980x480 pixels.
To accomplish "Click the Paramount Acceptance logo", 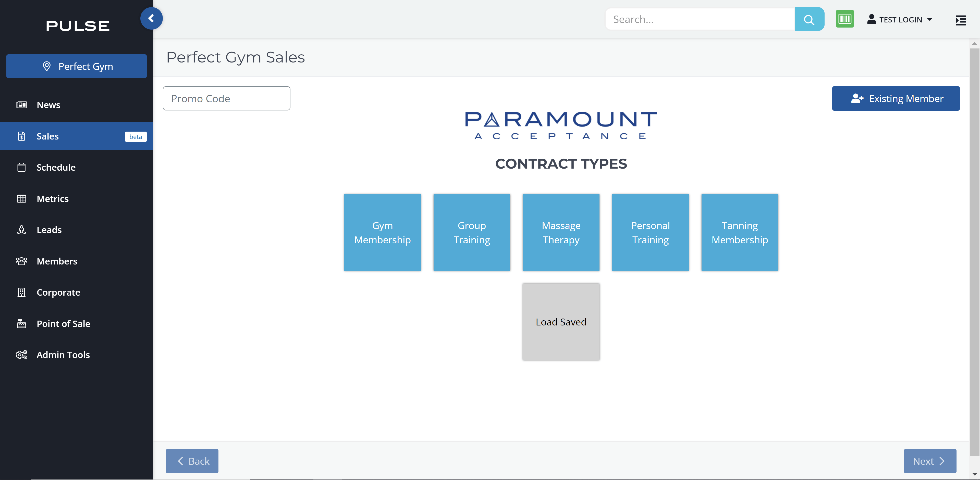I will [561, 126].
